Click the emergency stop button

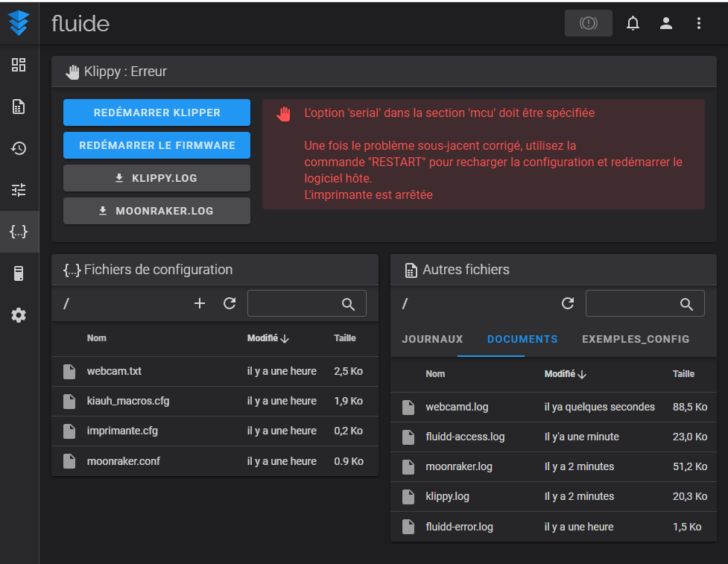588,23
